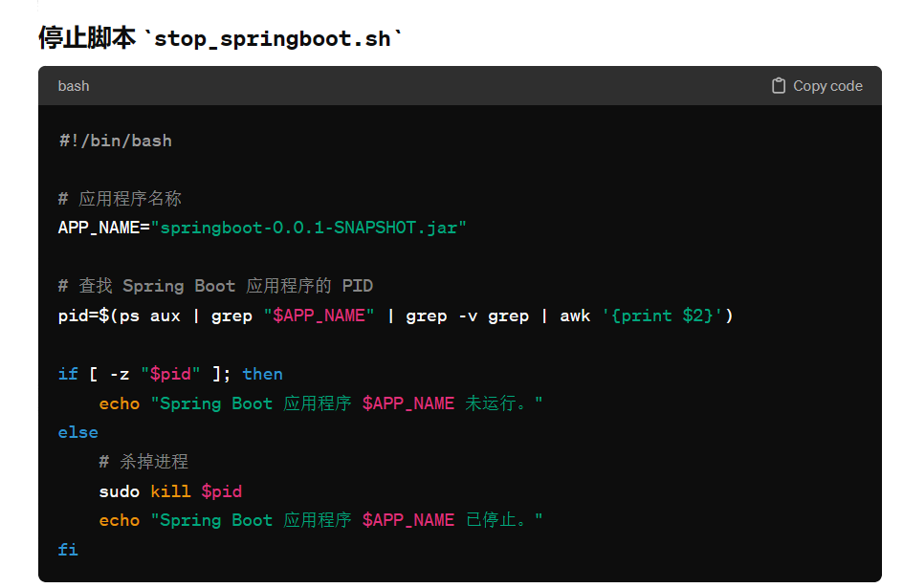Viewport: 903px width, 588px height.
Task: Click the pid=$(ps aux | grep line
Action: point(396,316)
